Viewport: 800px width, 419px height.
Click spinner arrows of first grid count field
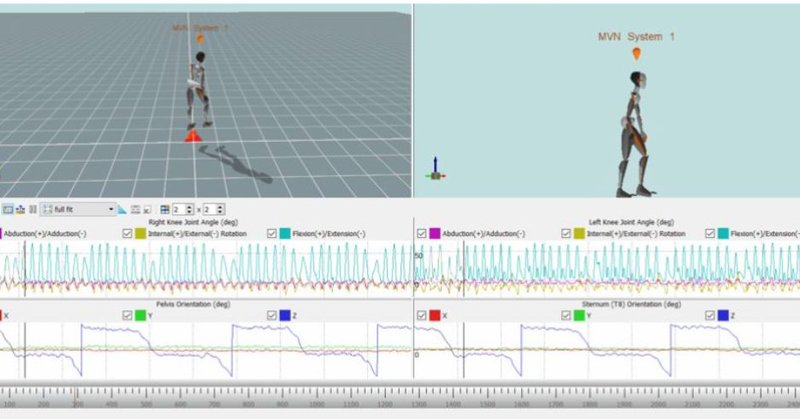click(x=189, y=209)
